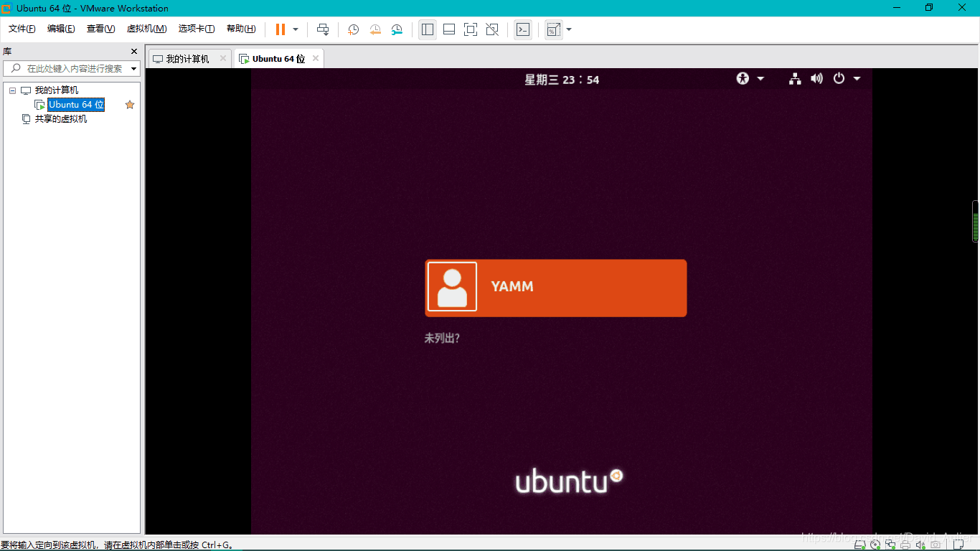Open the 编辑(E) menu
980x551 pixels.
pyautogui.click(x=61, y=29)
